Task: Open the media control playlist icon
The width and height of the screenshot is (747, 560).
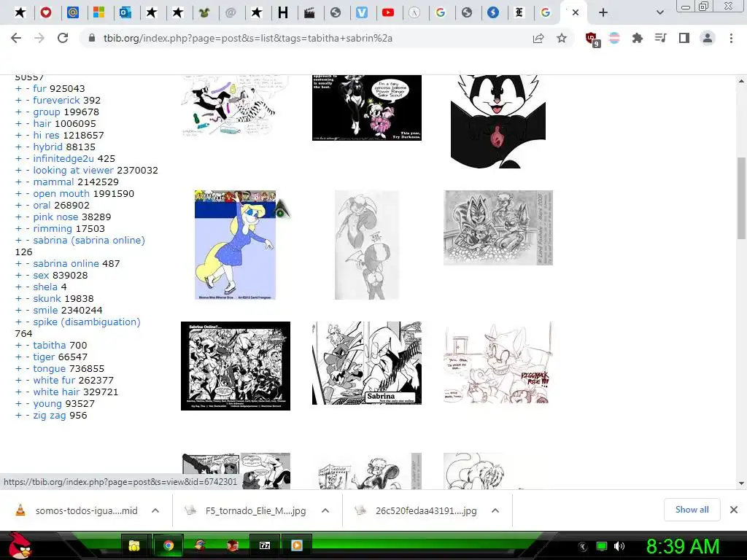Action: (660, 38)
